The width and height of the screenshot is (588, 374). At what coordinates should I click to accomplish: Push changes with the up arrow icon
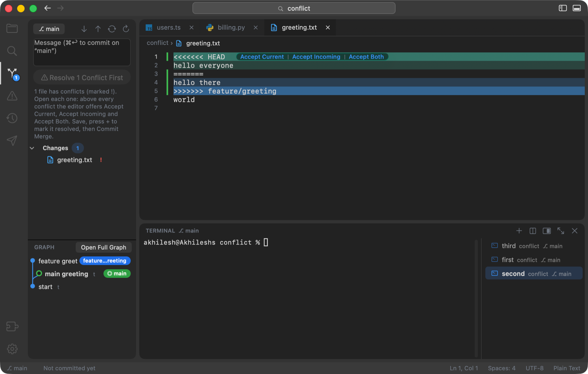click(98, 29)
